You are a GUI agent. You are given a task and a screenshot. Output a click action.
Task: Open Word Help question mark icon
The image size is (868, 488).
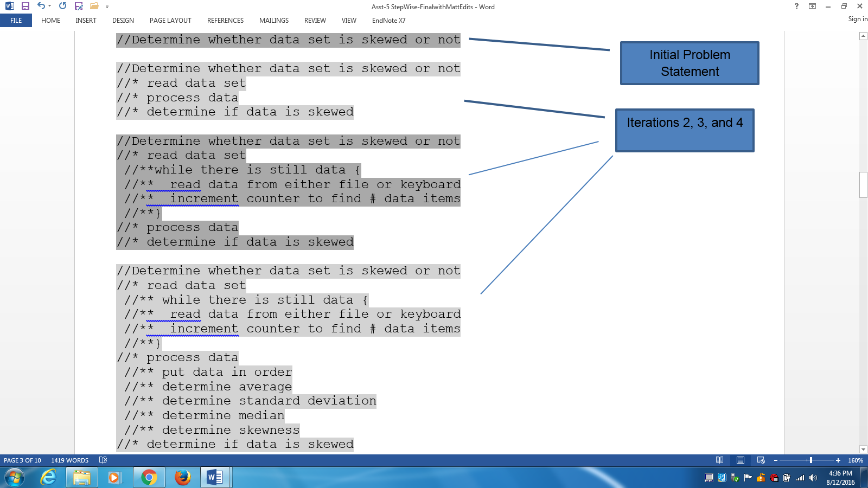tap(796, 7)
